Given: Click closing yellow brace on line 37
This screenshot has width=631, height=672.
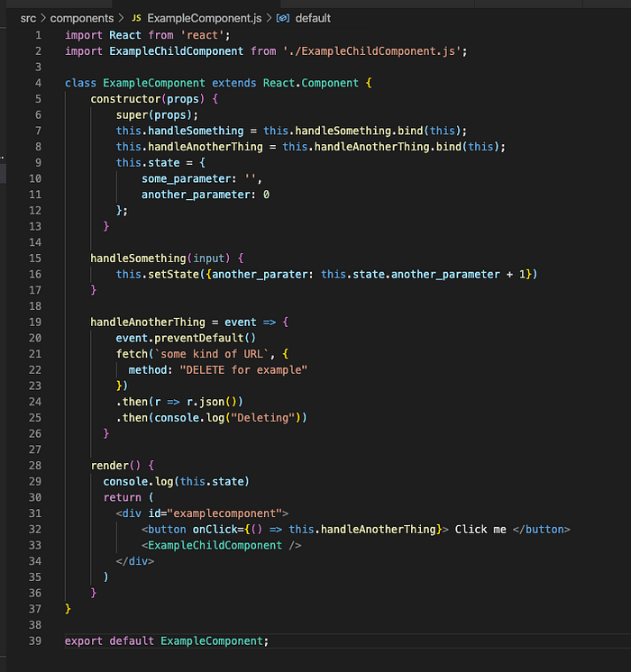Looking at the screenshot, I should (x=68, y=609).
